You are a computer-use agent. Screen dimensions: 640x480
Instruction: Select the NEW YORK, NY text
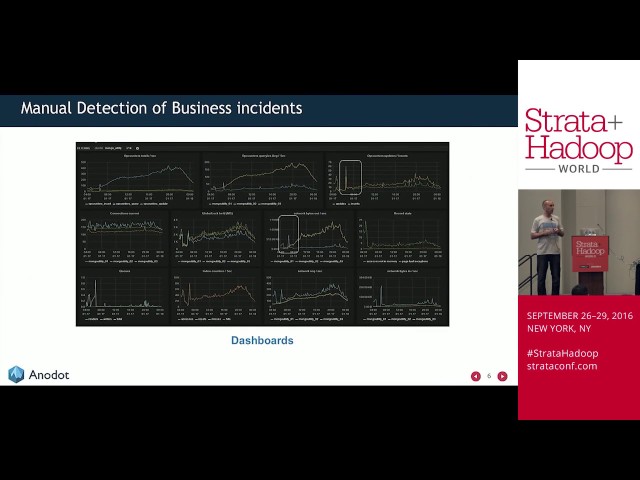point(559,329)
